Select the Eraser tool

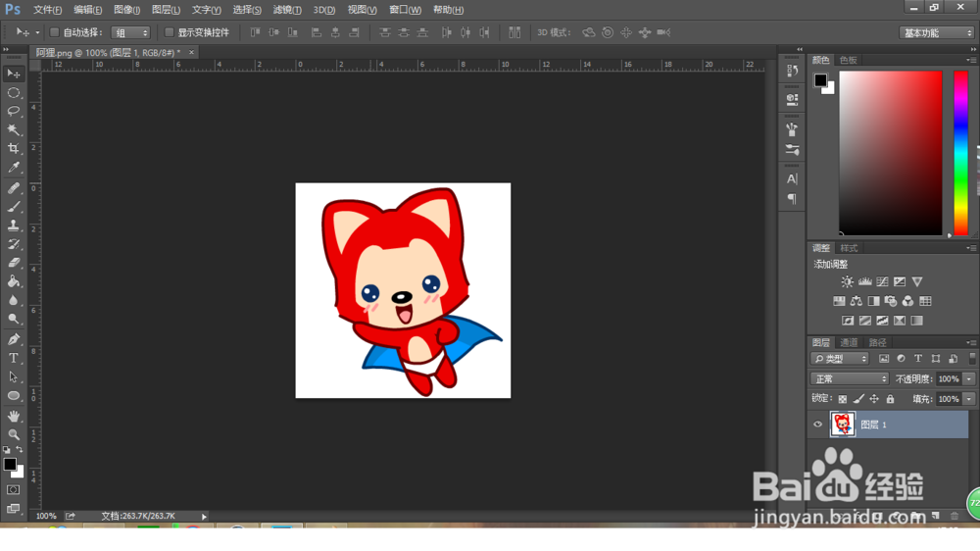pyautogui.click(x=13, y=263)
